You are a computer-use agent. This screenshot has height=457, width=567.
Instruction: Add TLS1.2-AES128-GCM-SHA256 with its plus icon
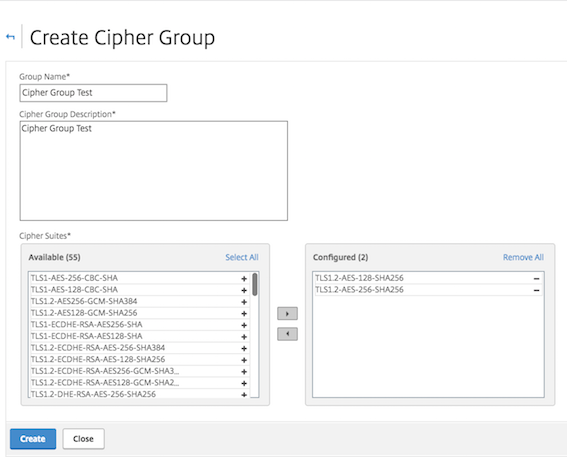(x=244, y=313)
